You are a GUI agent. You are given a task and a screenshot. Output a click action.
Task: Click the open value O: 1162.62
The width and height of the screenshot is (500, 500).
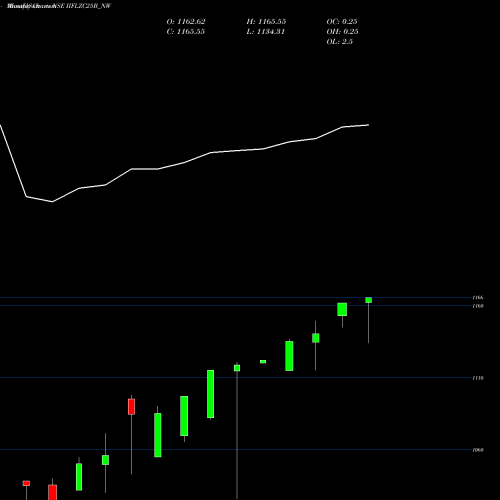pos(186,22)
